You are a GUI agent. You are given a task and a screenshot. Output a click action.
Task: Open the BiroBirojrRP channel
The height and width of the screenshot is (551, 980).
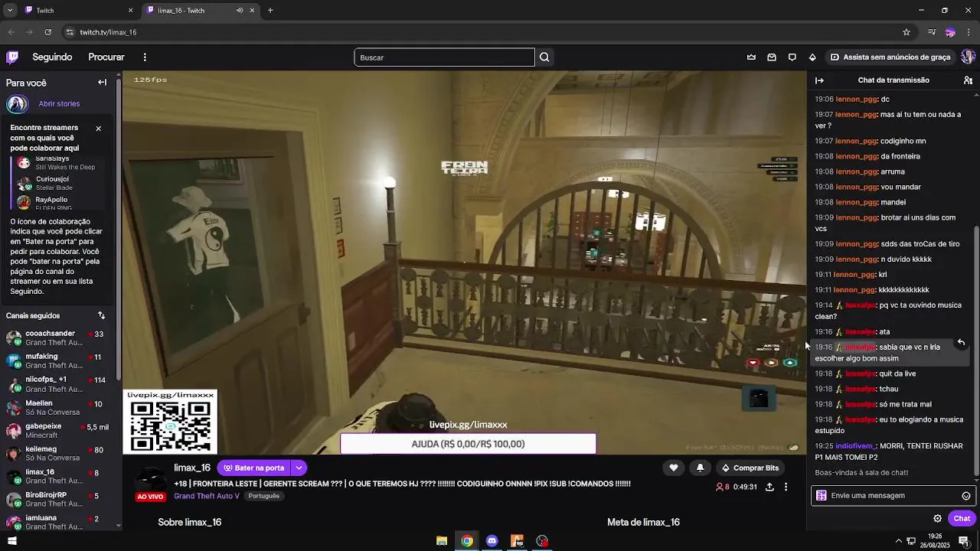60,500
